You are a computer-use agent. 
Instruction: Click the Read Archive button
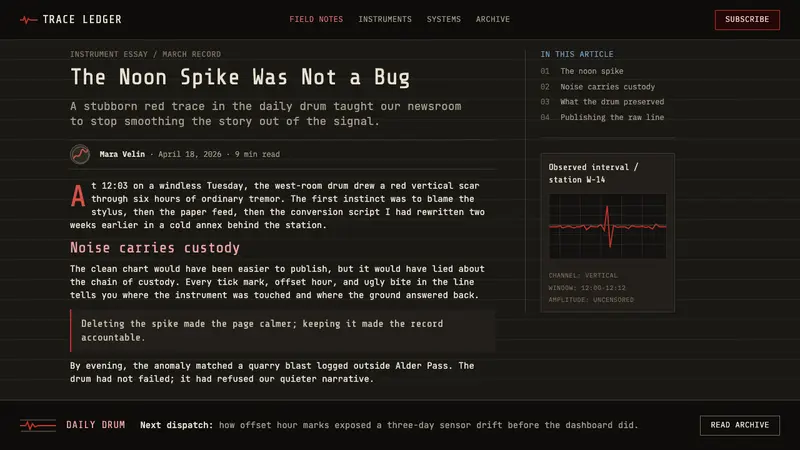click(x=740, y=425)
